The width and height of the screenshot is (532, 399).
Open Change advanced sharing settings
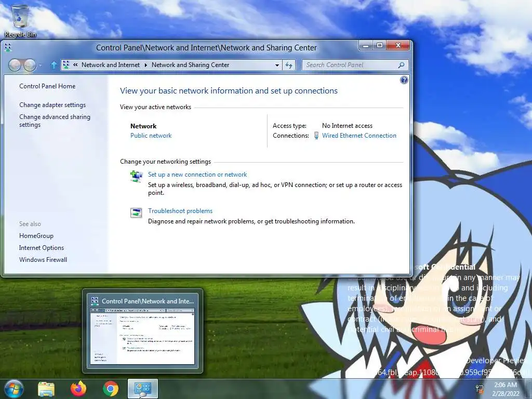[x=55, y=121]
